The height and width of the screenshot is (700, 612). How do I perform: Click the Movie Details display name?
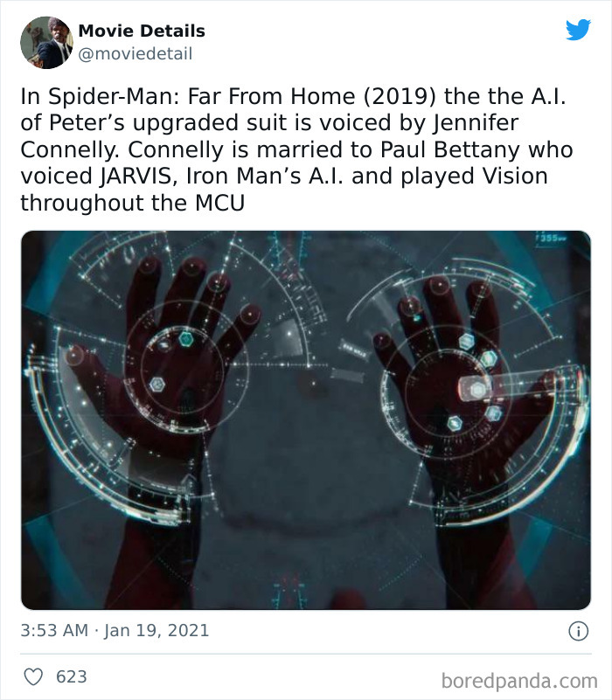pyautogui.click(x=142, y=31)
